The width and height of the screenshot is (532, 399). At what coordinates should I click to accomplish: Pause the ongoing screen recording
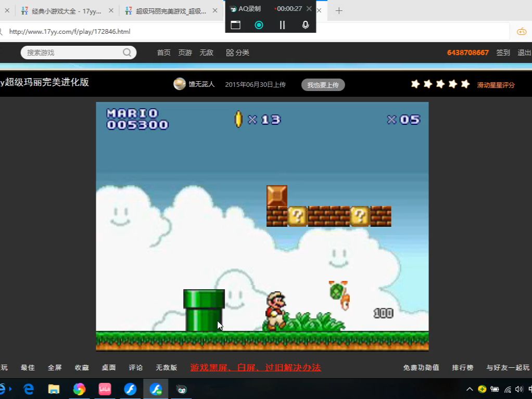282,24
